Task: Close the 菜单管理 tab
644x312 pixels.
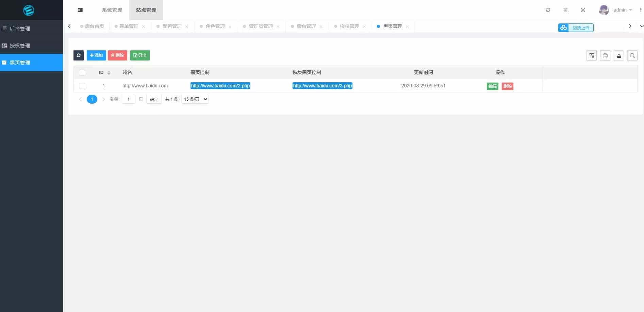Action: tap(144, 27)
